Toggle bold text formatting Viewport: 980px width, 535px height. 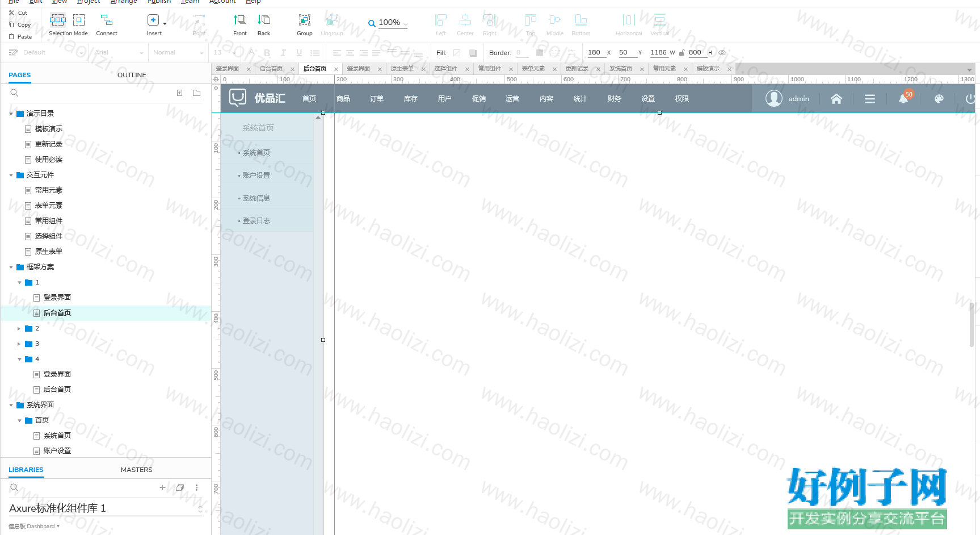267,53
